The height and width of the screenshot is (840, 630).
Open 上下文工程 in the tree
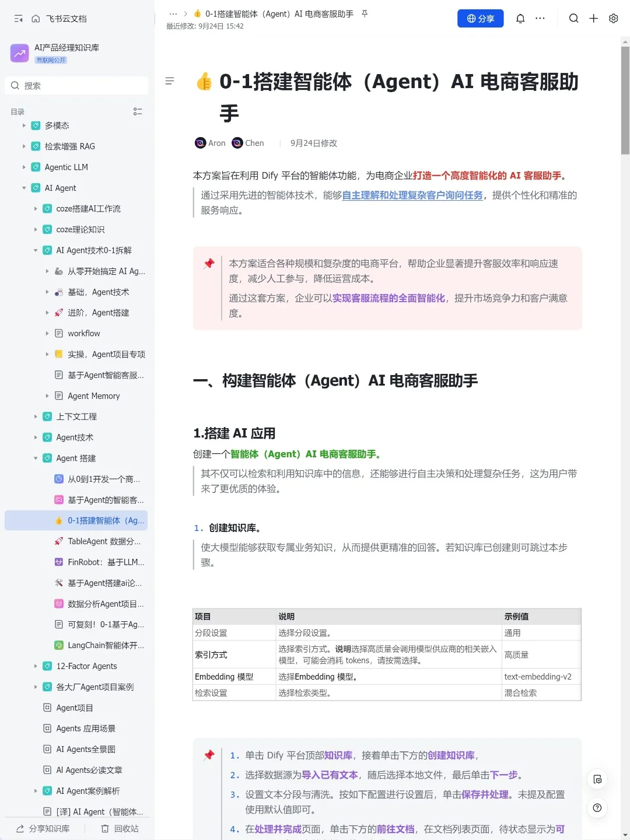pos(76,416)
